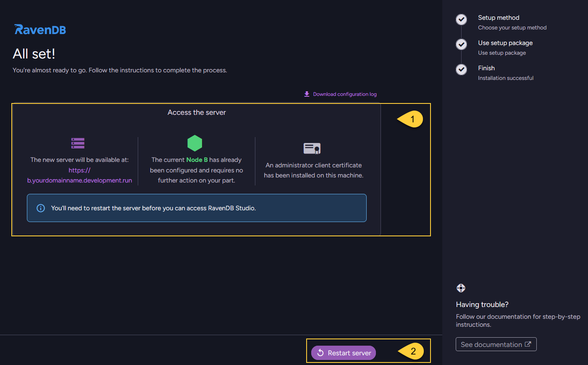This screenshot has height=365, width=588.
Task: Select the Finish step label
Action: pyautogui.click(x=486, y=68)
